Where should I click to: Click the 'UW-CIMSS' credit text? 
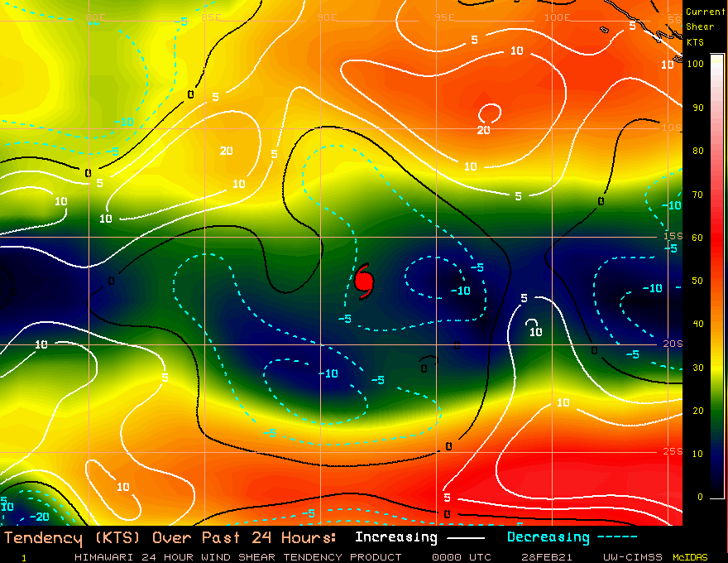coord(632,557)
